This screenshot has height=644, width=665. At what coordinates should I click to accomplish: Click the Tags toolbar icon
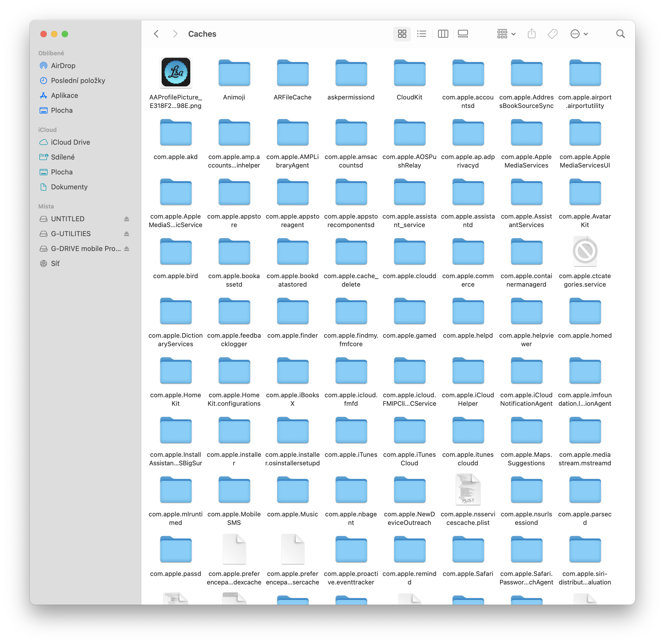tap(552, 34)
